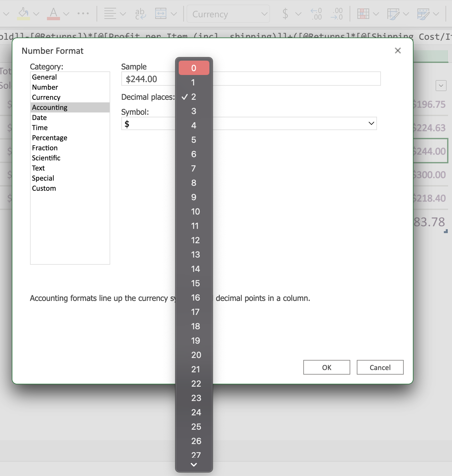Click the fill color paint bucket icon

23,14
